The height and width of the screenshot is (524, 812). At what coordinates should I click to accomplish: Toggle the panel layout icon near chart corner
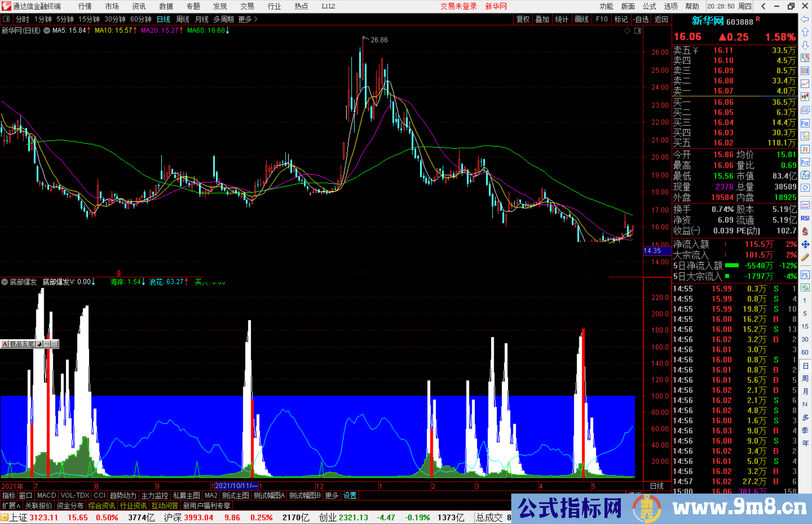point(638,31)
